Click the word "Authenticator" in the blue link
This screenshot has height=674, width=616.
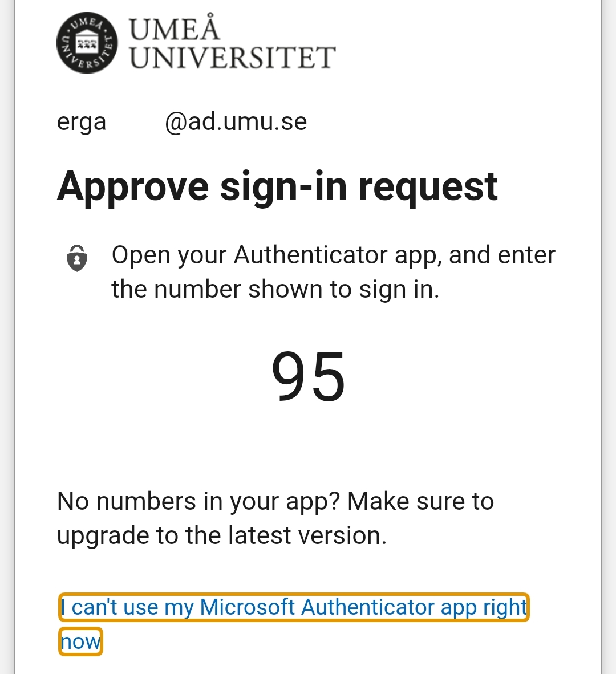point(368,607)
